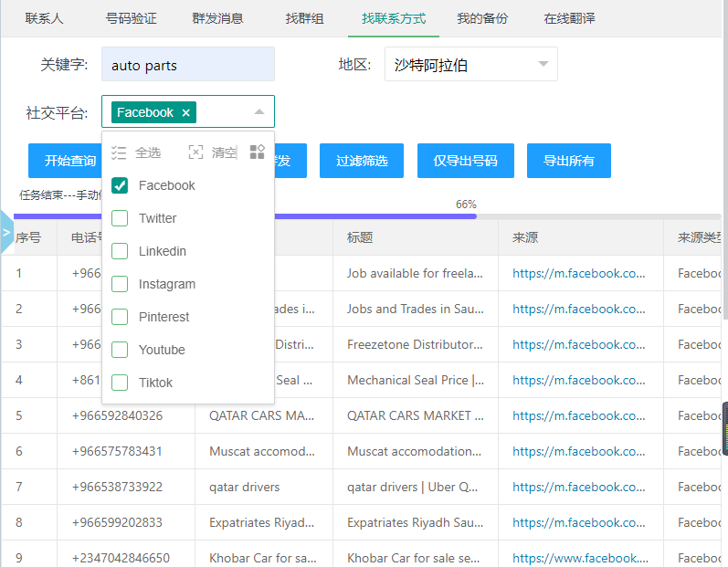Viewport: 728px width, 567px height.
Task: Click phone number +966592840326
Action: pos(118,415)
